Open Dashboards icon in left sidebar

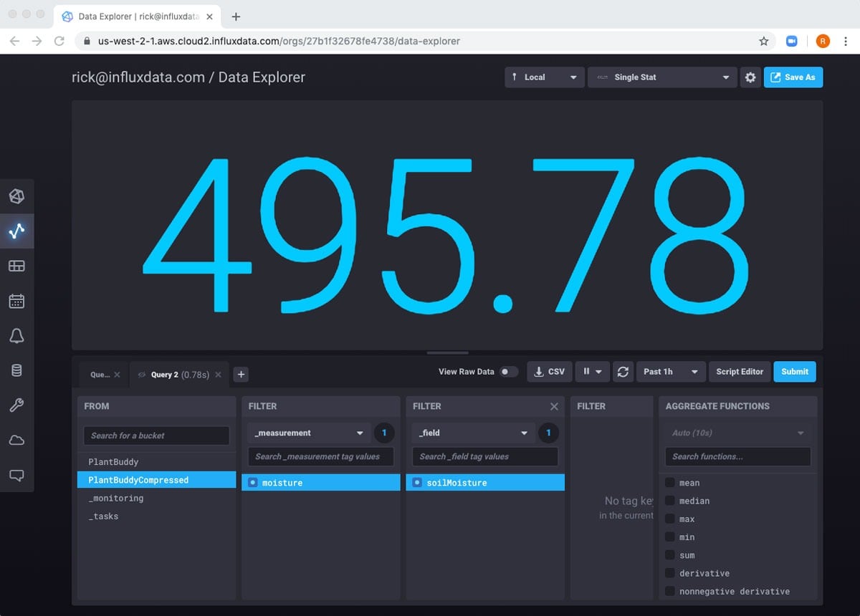[16, 266]
